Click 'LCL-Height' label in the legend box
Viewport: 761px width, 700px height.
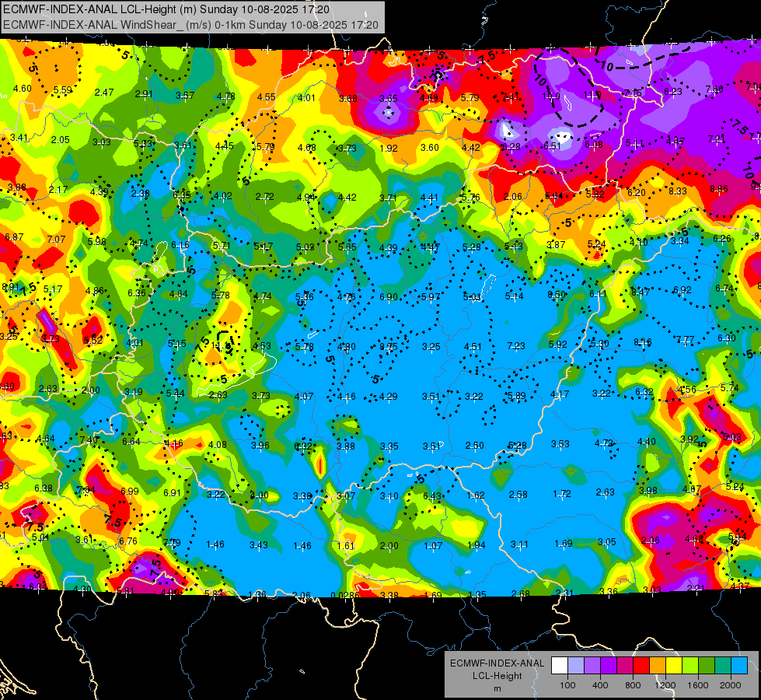point(497,676)
